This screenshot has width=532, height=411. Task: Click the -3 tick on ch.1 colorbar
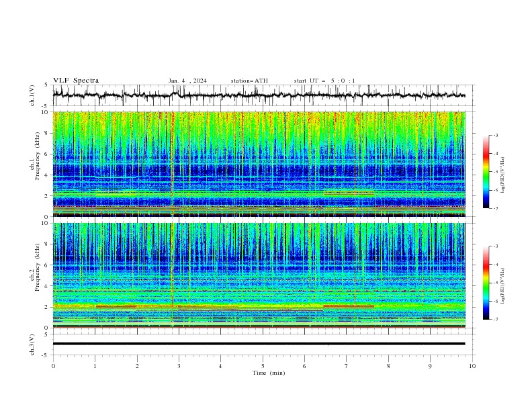pos(495,135)
